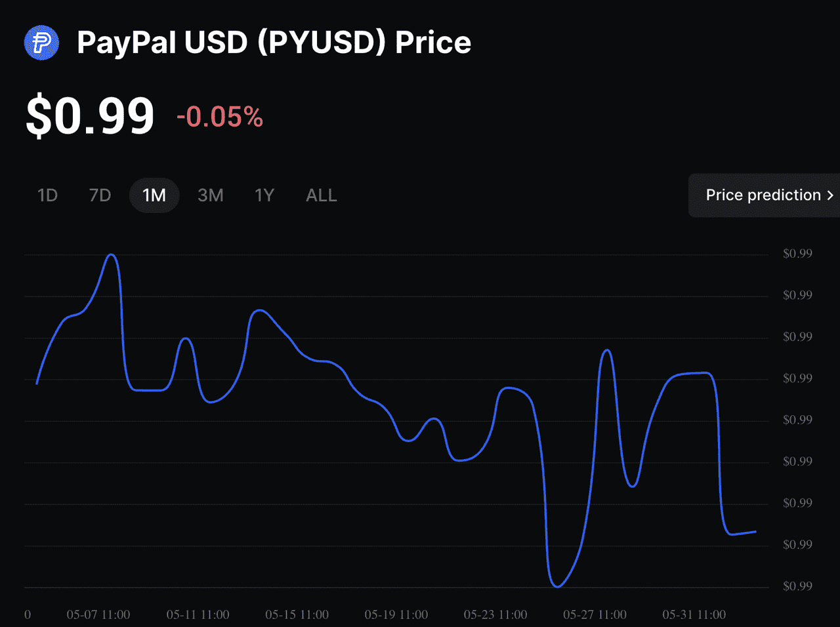This screenshot has height=627, width=840.
Task: Click the 05-19 11:00 axis label
Action: [396, 615]
